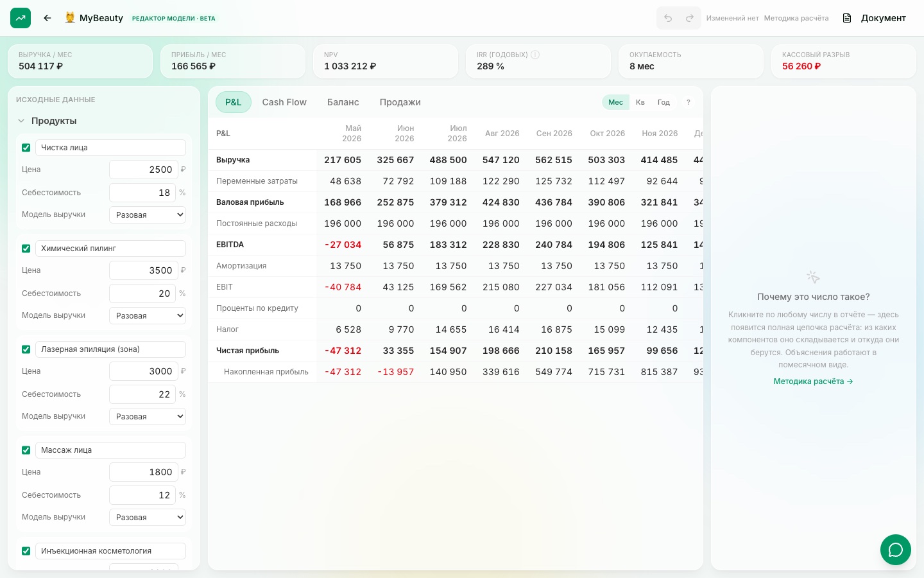
Task: Click the Ноя 2026 column header
Action: [x=660, y=134]
